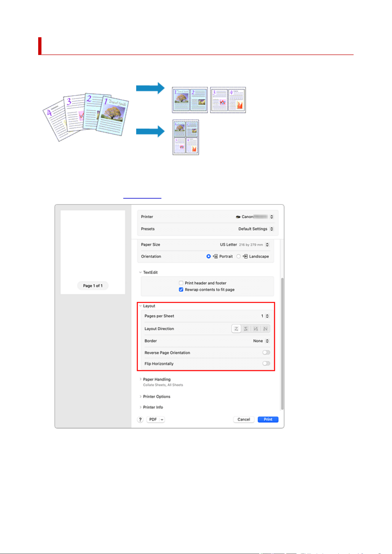Click the hyperlink above the print dialog
392x554 pixels.
tap(142, 196)
